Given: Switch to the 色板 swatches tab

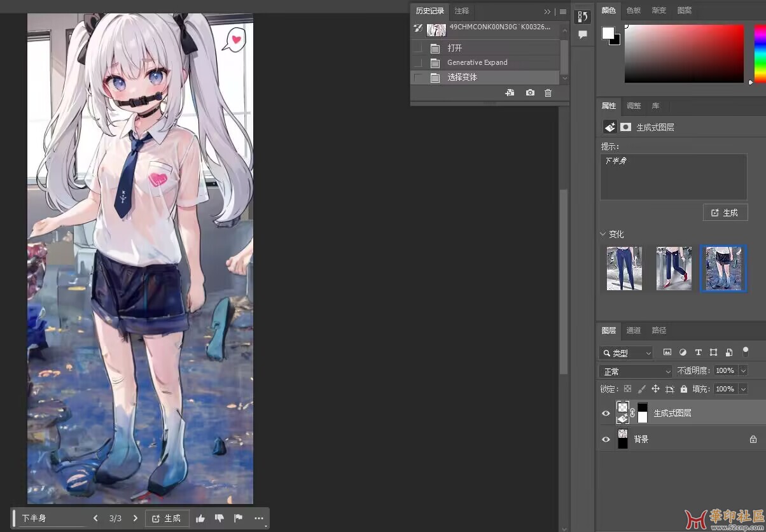Looking at the screenshot, I should [x=634, y=10].
